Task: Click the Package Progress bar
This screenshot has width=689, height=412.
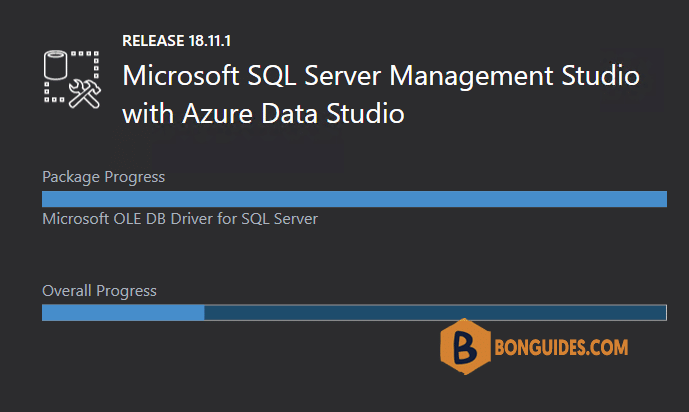Action: point(354,199)
